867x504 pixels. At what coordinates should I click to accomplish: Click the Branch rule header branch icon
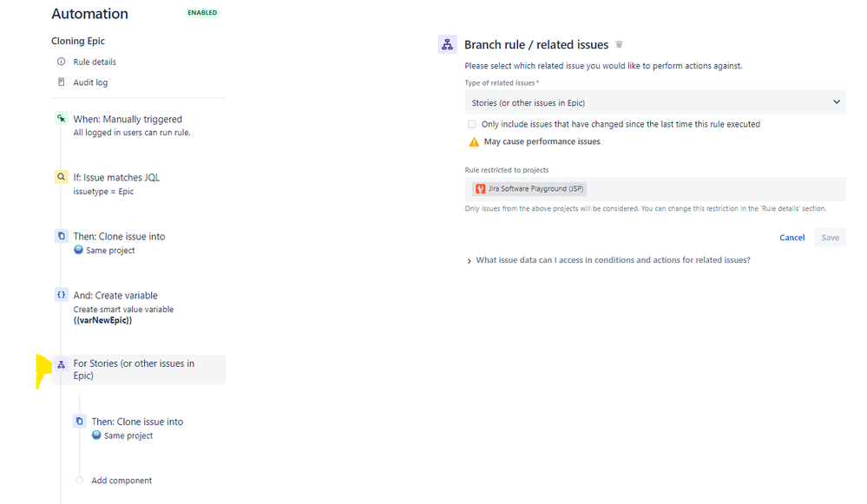point(447,44)
